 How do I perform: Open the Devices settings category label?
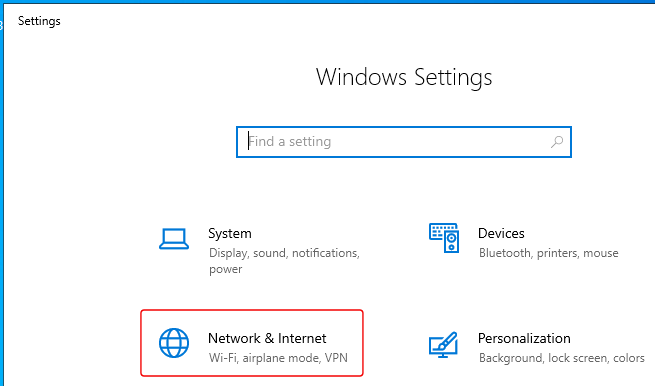click(x=501, y=233)
